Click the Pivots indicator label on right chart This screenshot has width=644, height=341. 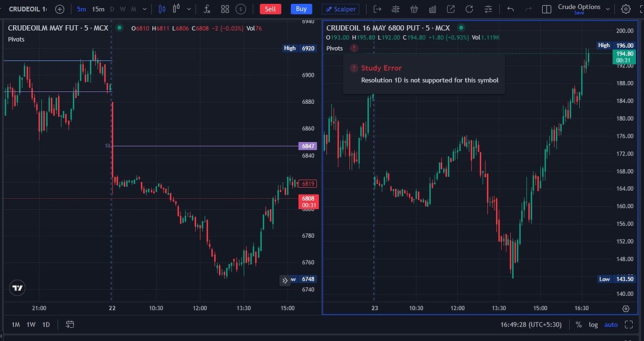pyautogui.click(x=335, y=48)
